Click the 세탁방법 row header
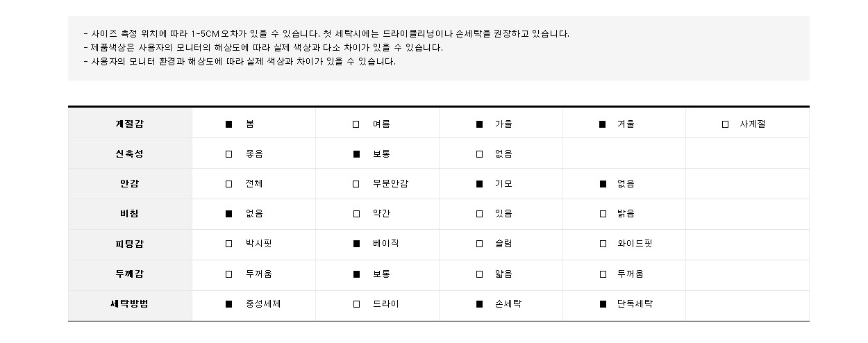868x343 pixels. click(130, 304)
